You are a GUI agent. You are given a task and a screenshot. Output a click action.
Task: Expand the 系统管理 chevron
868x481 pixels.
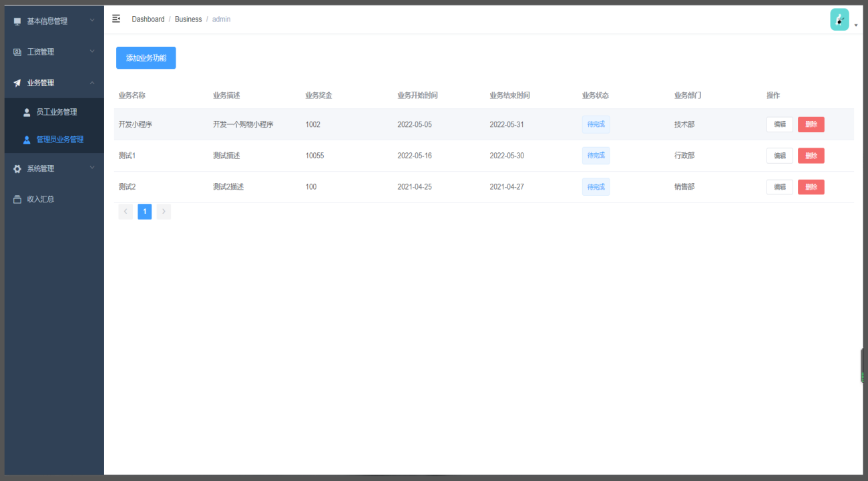point(92,168)
